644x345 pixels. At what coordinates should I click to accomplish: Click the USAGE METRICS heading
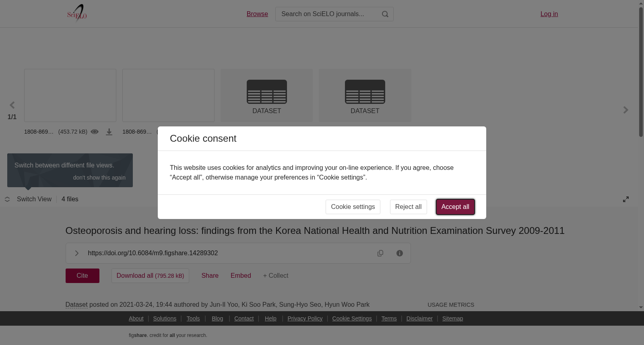[x=451, y=305]
